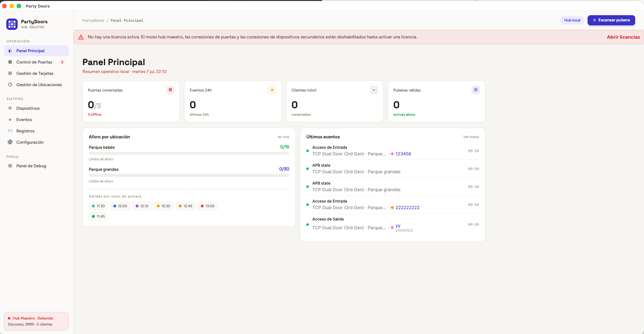This screenshot has width=644, height=334.
Task: Click the Clientes móvil card icon
Action: (374, 90)
